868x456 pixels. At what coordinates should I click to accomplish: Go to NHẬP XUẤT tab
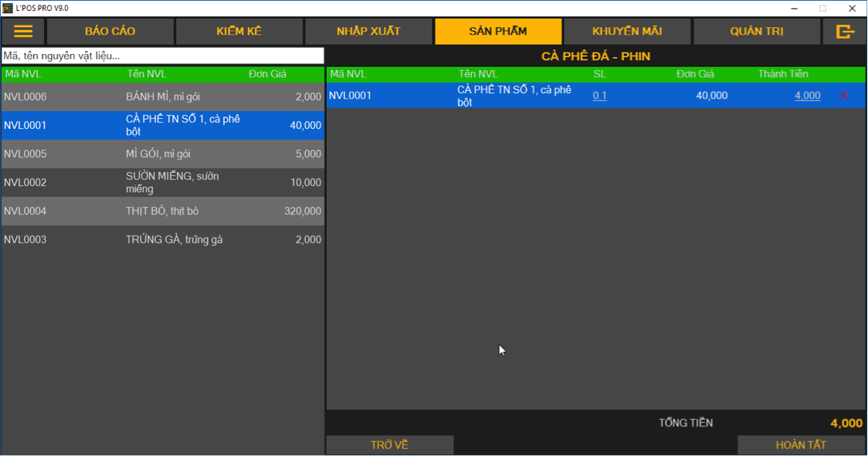pyautogui.click(x=368, y=32)
